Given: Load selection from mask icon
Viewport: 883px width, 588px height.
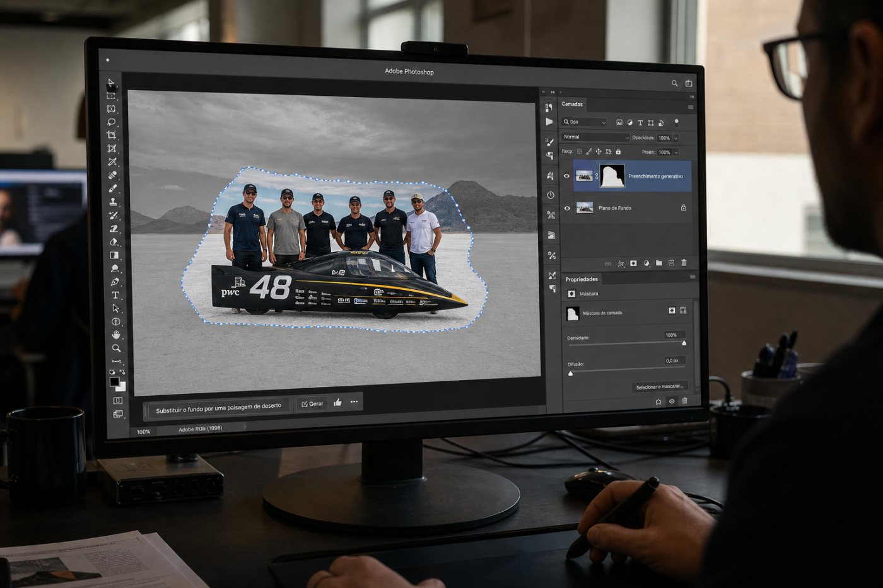Looking at the screenshot, I should (x=658, y=401).
